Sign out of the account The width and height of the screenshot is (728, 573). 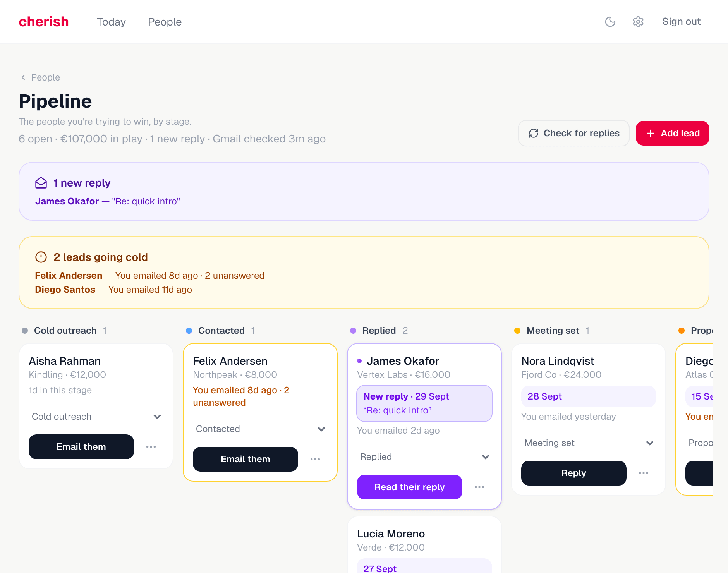[x=681, y=22]
